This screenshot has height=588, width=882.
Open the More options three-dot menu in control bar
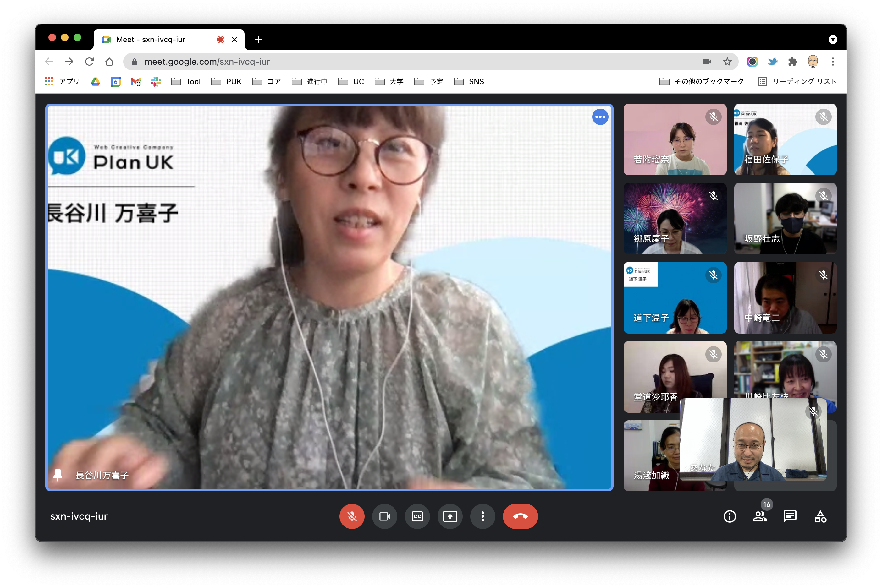(482, 516)
